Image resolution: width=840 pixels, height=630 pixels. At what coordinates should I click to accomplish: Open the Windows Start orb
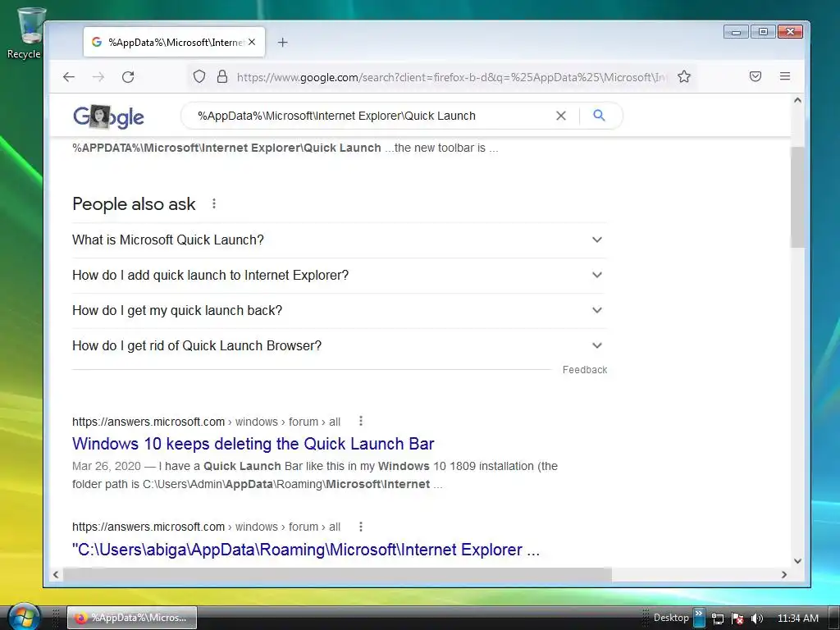click(23, 616)
